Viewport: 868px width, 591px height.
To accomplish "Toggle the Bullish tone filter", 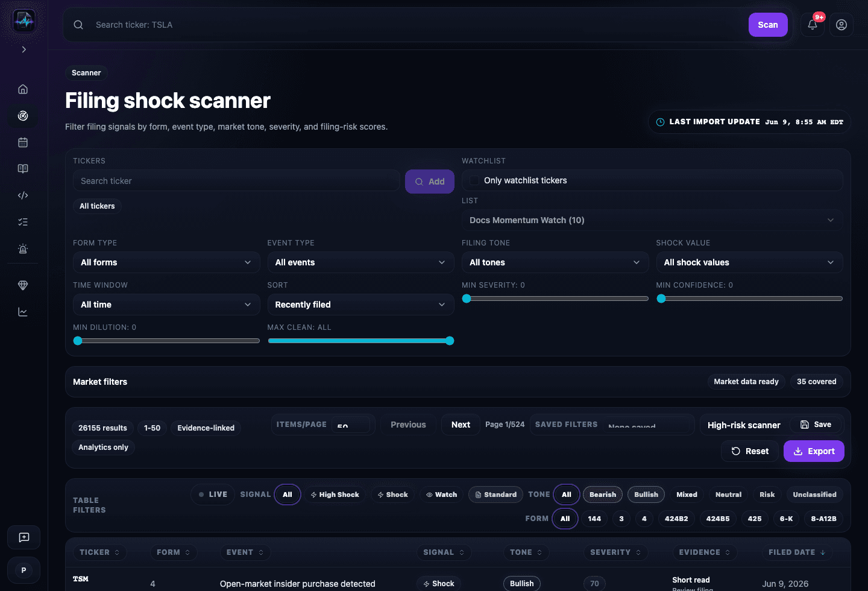I will coord(646,495).
